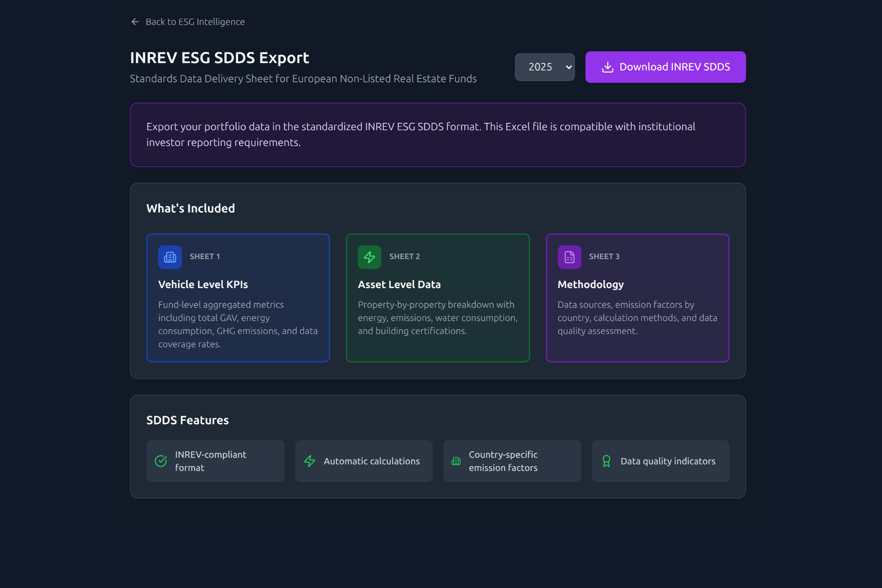Click the purple document icon for Sheet 3
This screenshot has width=882, height=588.
[569, 257]
